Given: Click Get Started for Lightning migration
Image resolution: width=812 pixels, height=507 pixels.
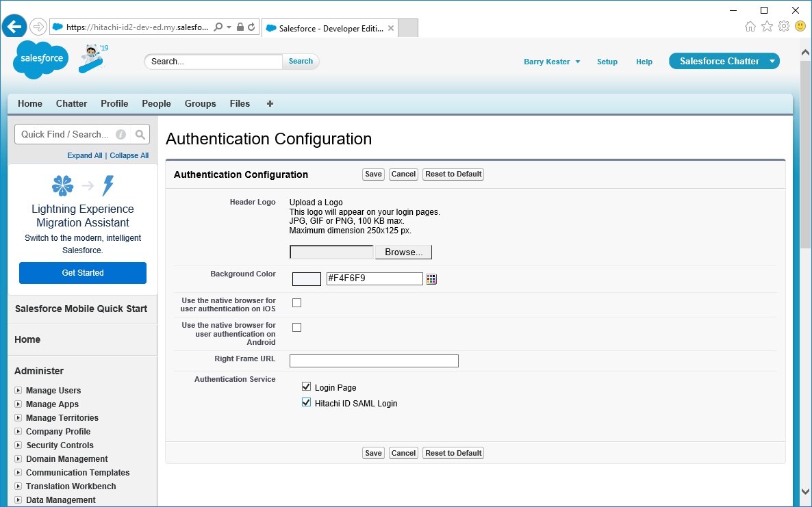Looking at the screenshot, I should [83, 273].
